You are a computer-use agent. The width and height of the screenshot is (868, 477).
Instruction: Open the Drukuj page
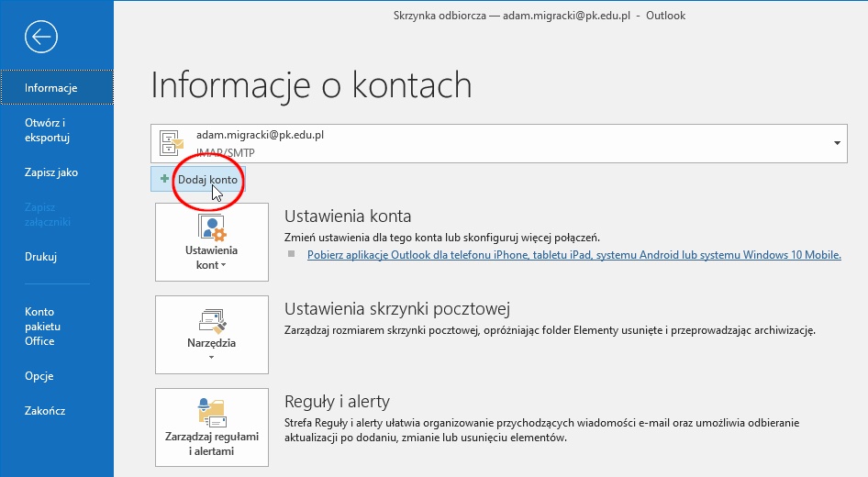click(x=41, y=257)
